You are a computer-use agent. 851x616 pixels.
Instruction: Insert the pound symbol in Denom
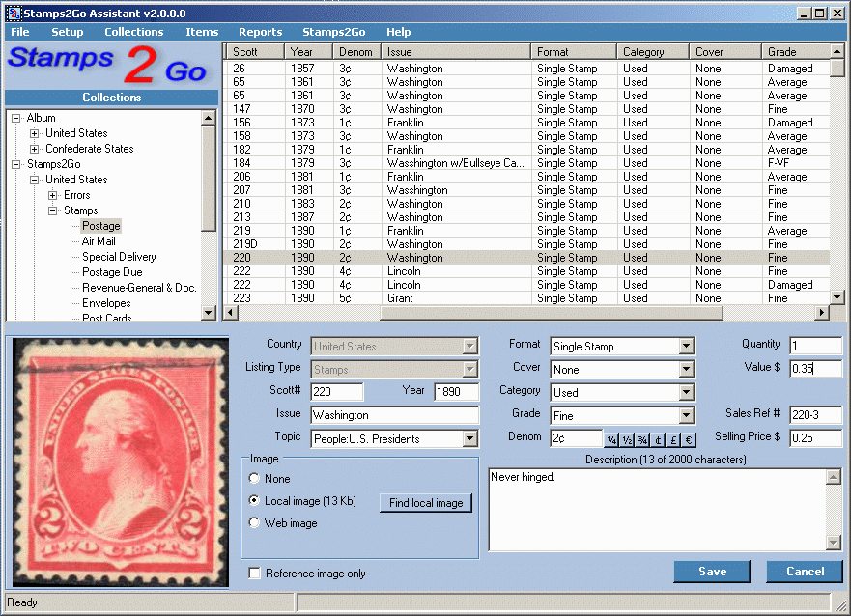click(x=673, y=439)
